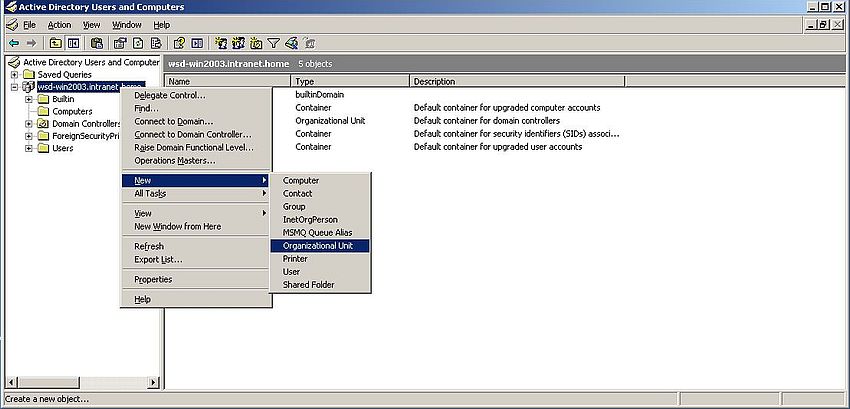This screenshot has height=409, width=850.
Task: Click the Up One Level toolbar icon
Action: 56,43
